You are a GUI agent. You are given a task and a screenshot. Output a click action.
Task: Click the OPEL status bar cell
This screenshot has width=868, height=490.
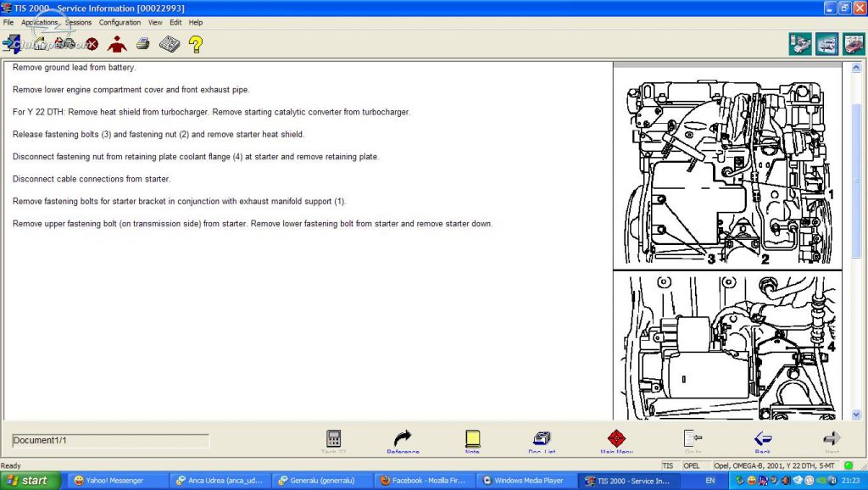tap(695, 465)
